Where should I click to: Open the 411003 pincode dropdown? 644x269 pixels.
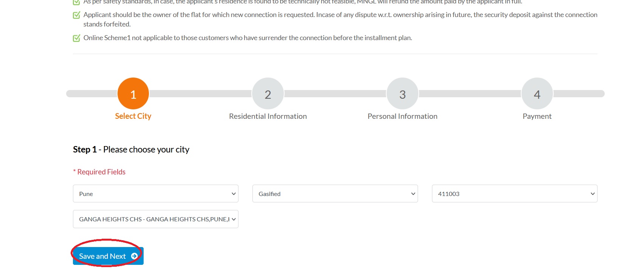point(514,194)
